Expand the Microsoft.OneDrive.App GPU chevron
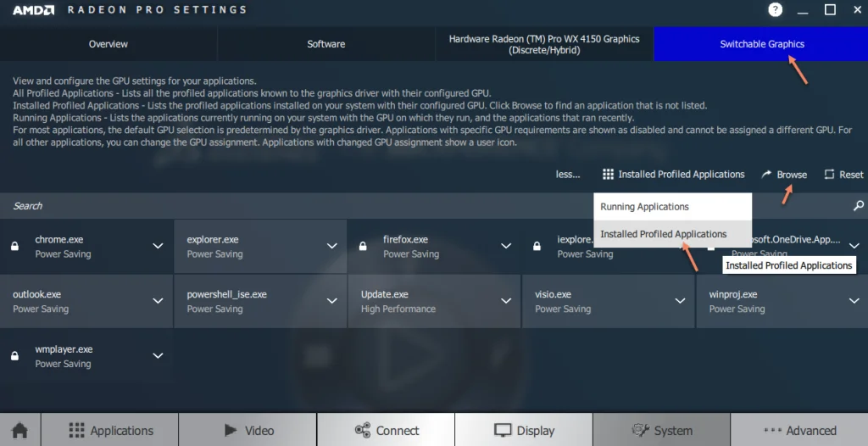868x446 pixels. click(x=854, y=246)
